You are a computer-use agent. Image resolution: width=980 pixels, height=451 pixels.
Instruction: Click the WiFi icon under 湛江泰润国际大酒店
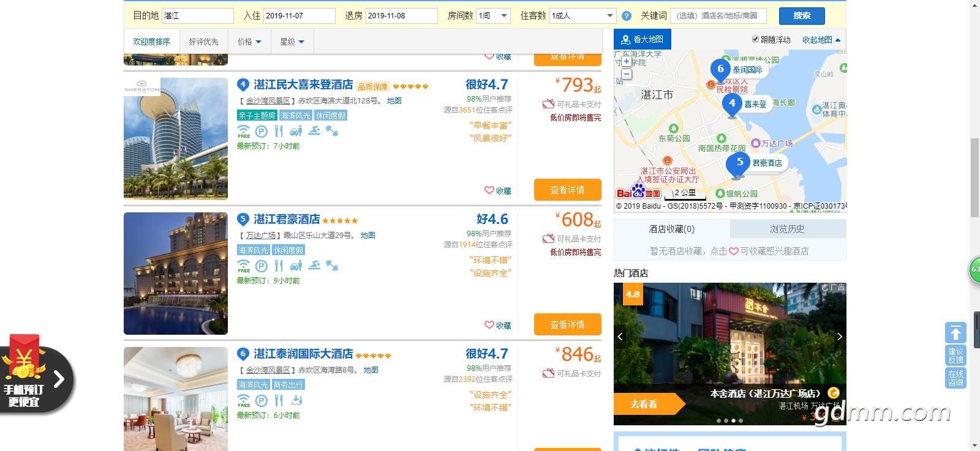pos(244,400)
